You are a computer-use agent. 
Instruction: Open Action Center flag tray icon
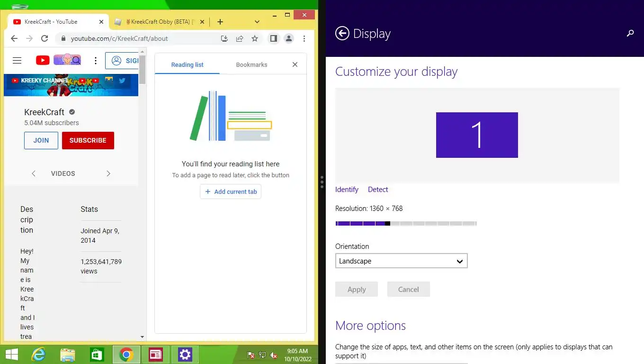(251, 355)
